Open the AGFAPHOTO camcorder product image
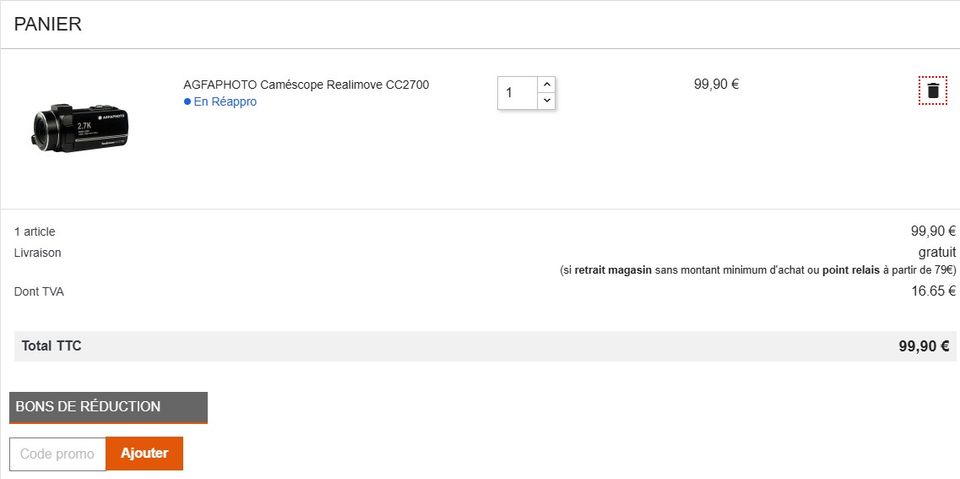Screen dimensions: 960x479 [x=80, y=129]
